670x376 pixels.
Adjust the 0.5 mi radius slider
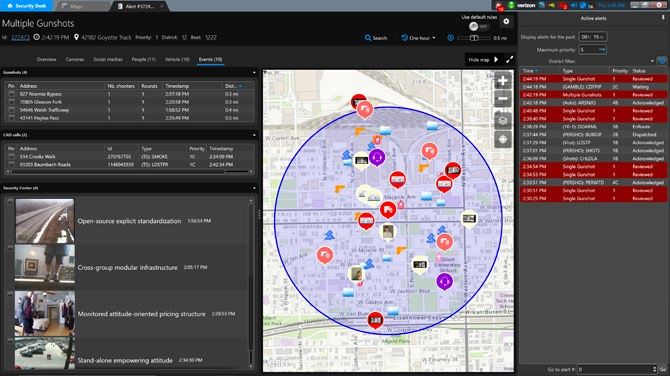[x=474, y=38]
